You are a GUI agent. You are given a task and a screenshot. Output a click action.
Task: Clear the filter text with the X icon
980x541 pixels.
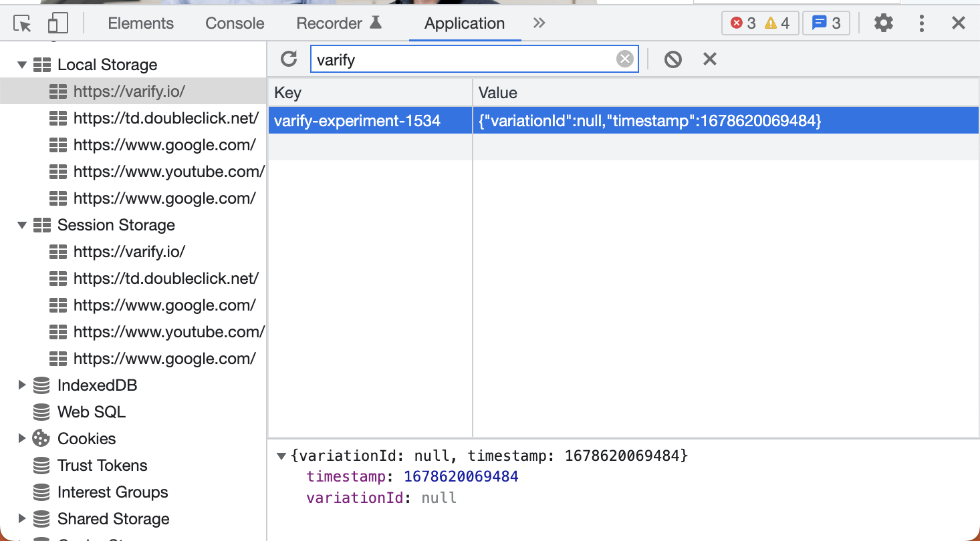[x=624, y=59]
